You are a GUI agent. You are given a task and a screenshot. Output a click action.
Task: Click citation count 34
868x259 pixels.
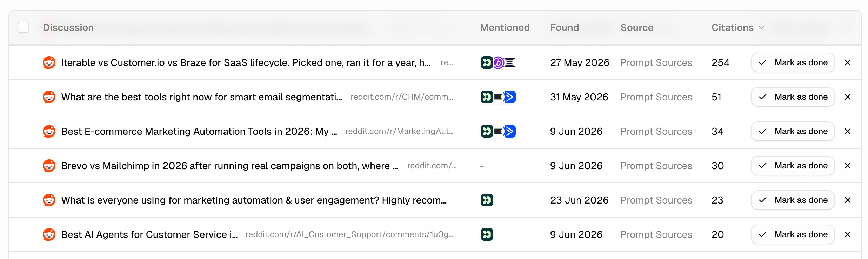point(717,131)
